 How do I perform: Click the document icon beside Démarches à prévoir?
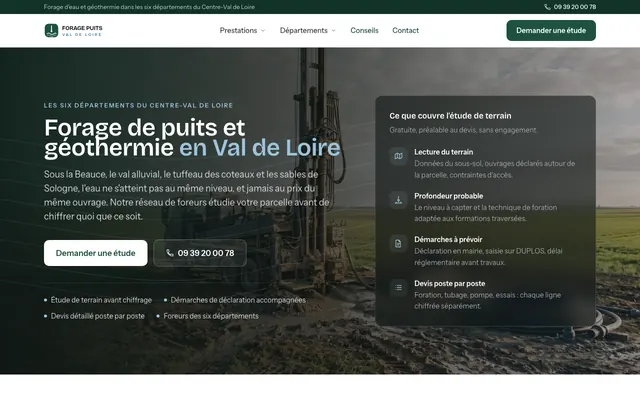[x=398, y=244]
